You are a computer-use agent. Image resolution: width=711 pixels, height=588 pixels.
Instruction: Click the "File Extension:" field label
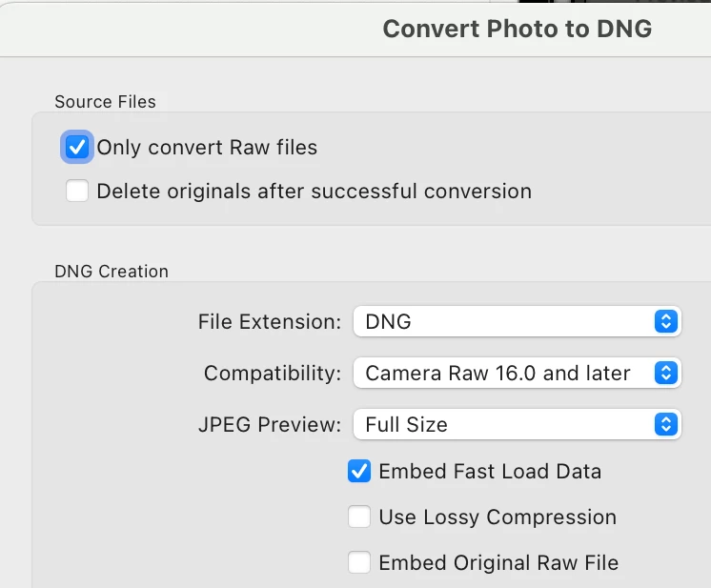[269, 322]
